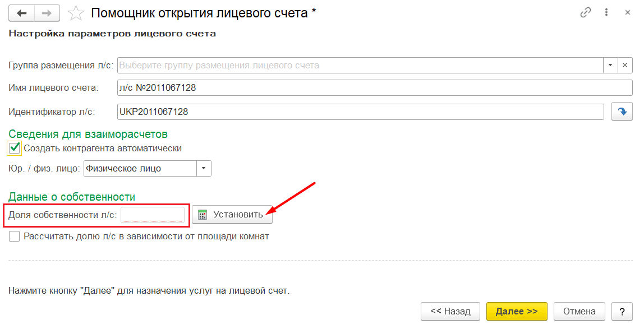Screen dimensions: 644x329
Task: Click the calculator icon on Установить button
Action: tap(203, 215)
